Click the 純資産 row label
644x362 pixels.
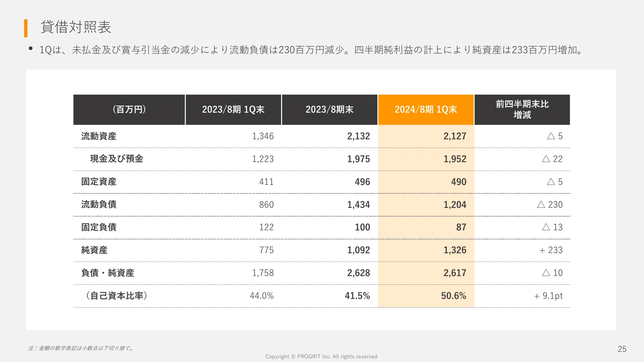pyautogui.click(x=94, y=250)
